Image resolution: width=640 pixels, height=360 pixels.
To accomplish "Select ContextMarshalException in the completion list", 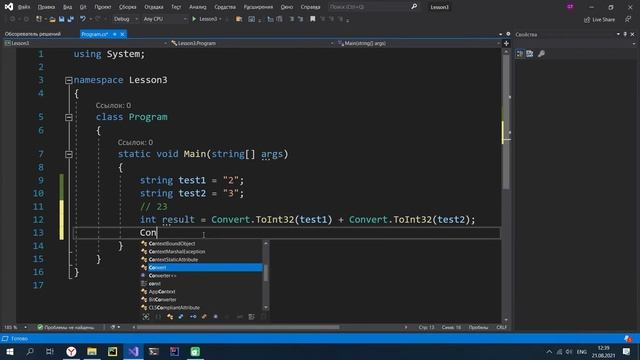I will pyautogui.click(x=201, y=251).
